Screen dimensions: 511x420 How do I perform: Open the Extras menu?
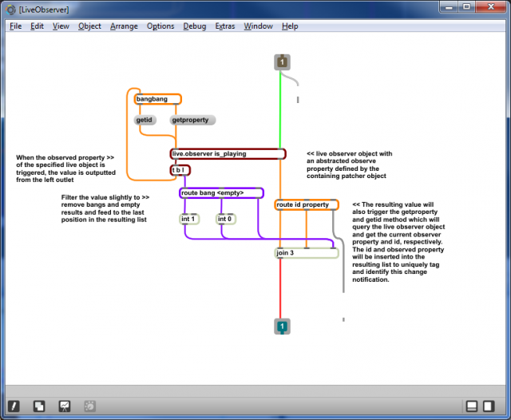(225, 26)
